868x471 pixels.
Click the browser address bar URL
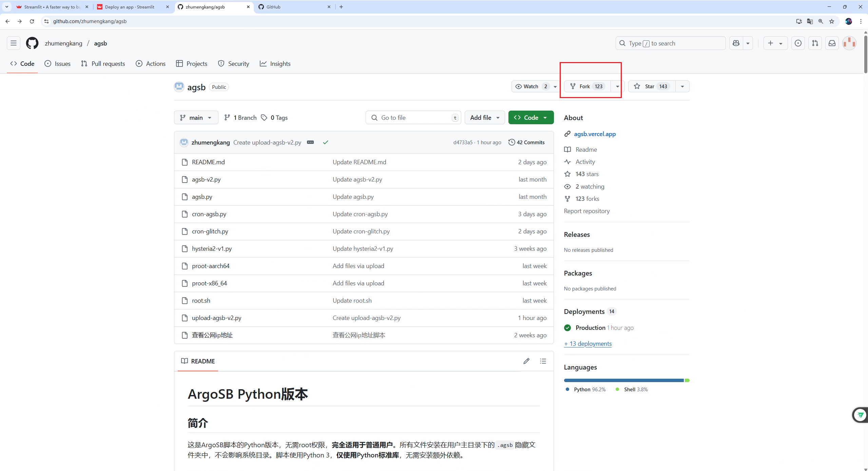(x=90, y=21)
